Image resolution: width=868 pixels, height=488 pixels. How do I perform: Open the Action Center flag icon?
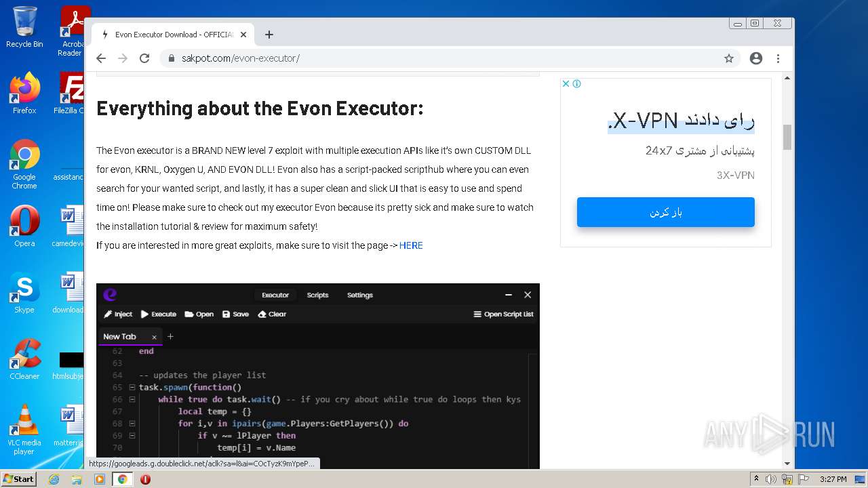click(x=804, y=479)
